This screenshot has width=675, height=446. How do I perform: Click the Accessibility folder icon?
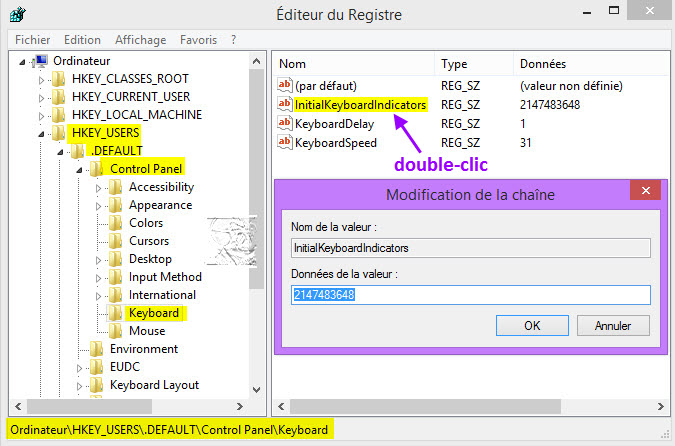coord(115,187)
